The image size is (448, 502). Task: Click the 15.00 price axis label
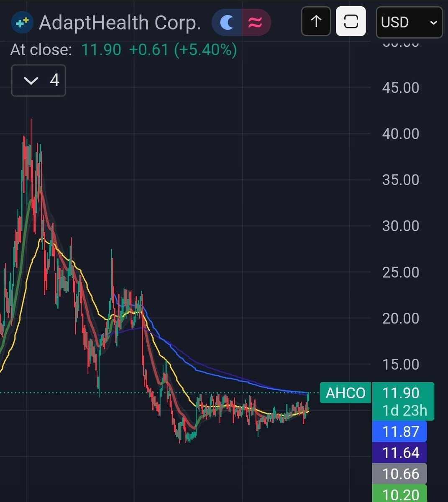[x=400, y=364]
